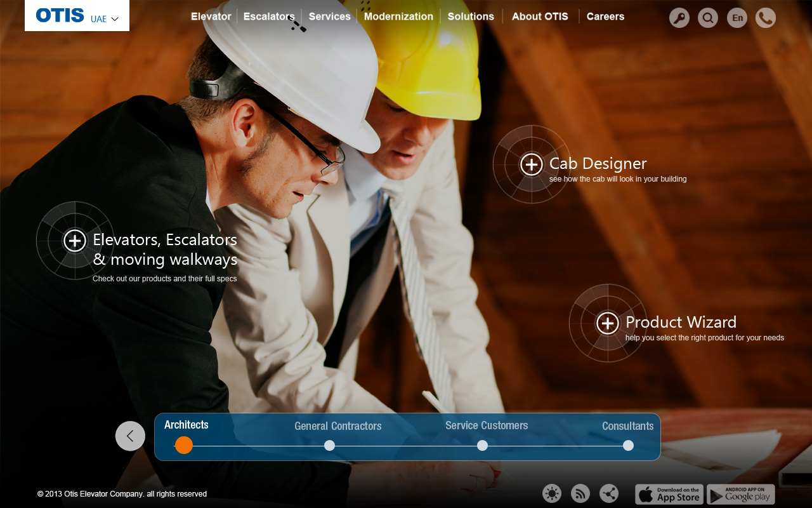
Task: Click the sun brightness icon
Action: pos(552,493)
